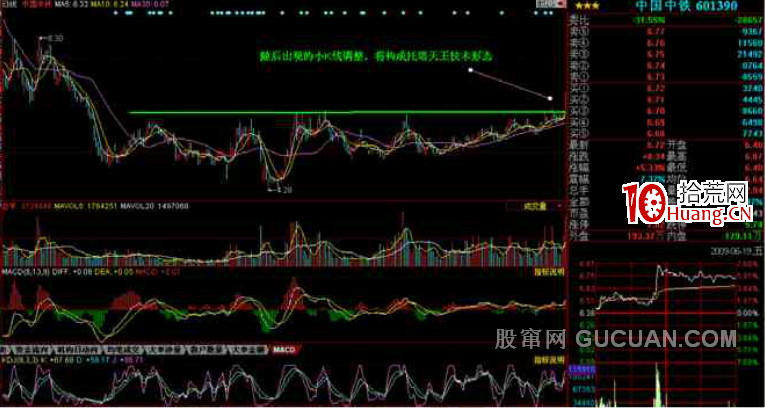The height and width of the screenshot is (408, 765).
Task: Click the order volume 21492
Action: pyautogui.click(x=750, y=54)
